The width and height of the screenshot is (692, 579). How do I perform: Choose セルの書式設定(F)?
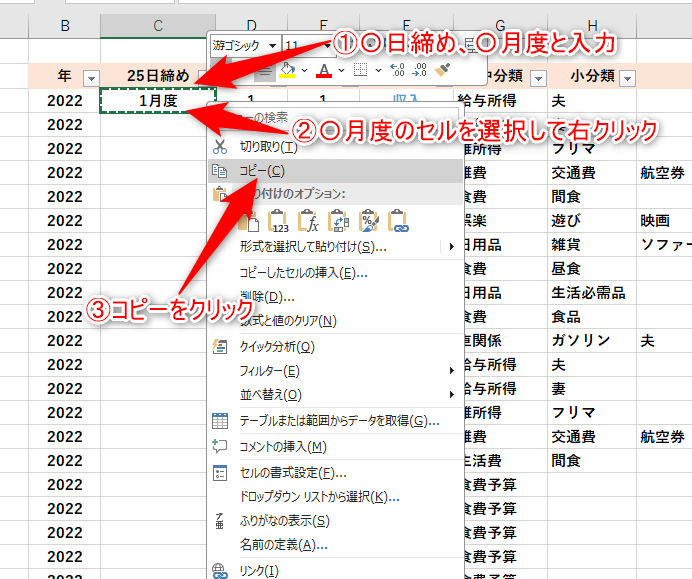click(335, 473)
